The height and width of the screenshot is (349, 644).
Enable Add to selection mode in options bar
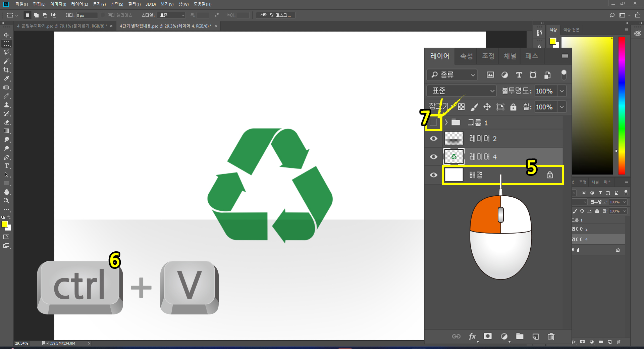[x=36, y=15]
